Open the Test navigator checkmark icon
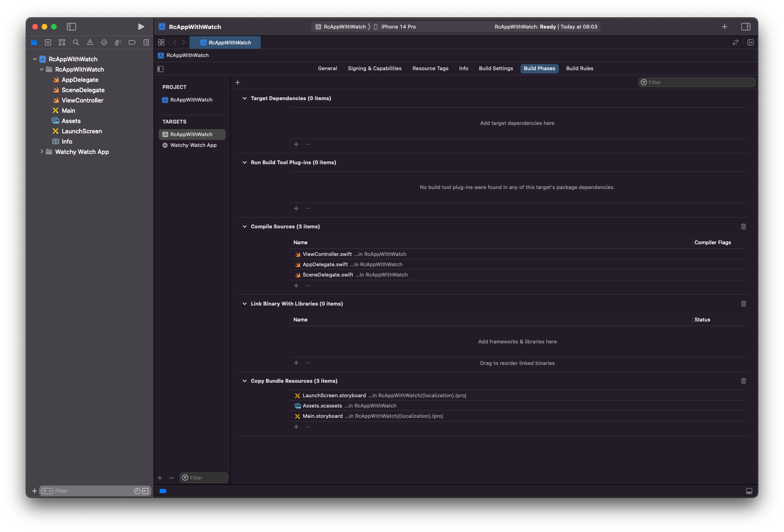This screenshot has height=532, width=784. [104, 42]
